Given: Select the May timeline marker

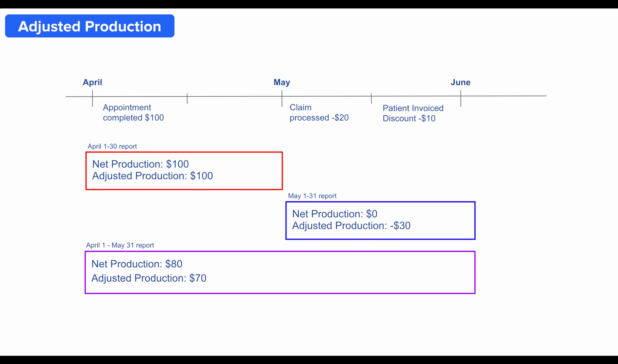Looking at the screenshot, I should tap(282, 82).
